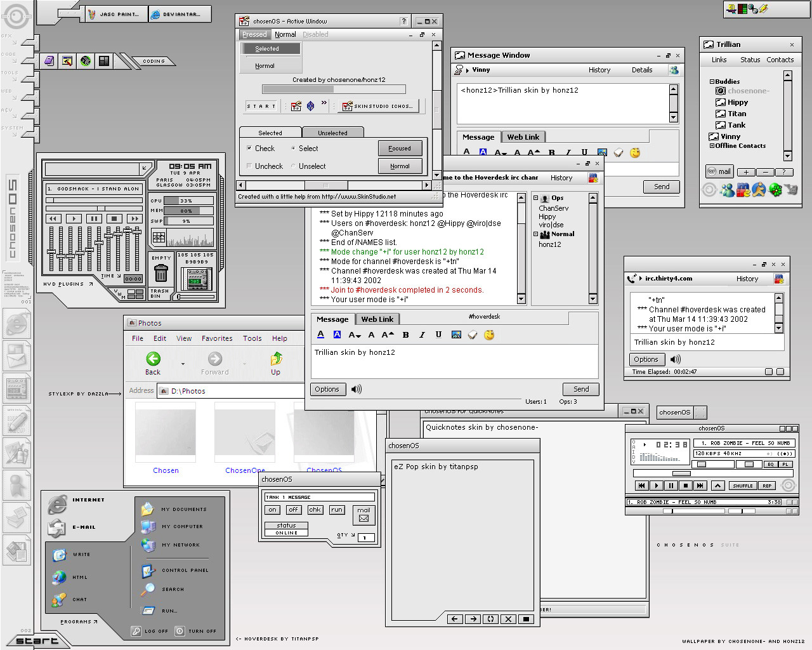Open Search from start menu
This screenshot has height=650, width=812.
pyautogui.click(x=163, y=589)
